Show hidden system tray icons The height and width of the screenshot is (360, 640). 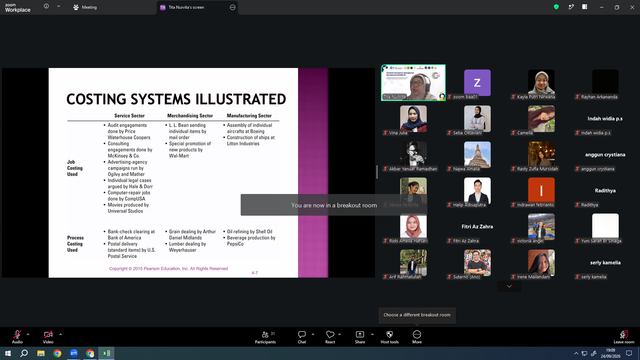pos(576,353)
